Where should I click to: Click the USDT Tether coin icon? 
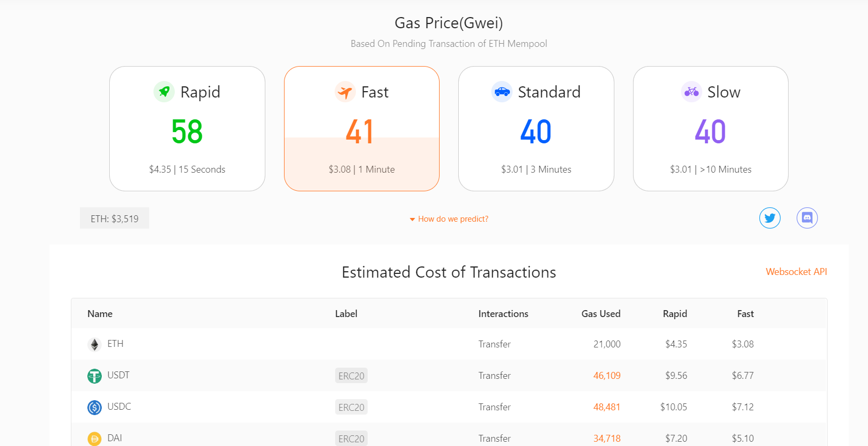[x=94, y=376]
